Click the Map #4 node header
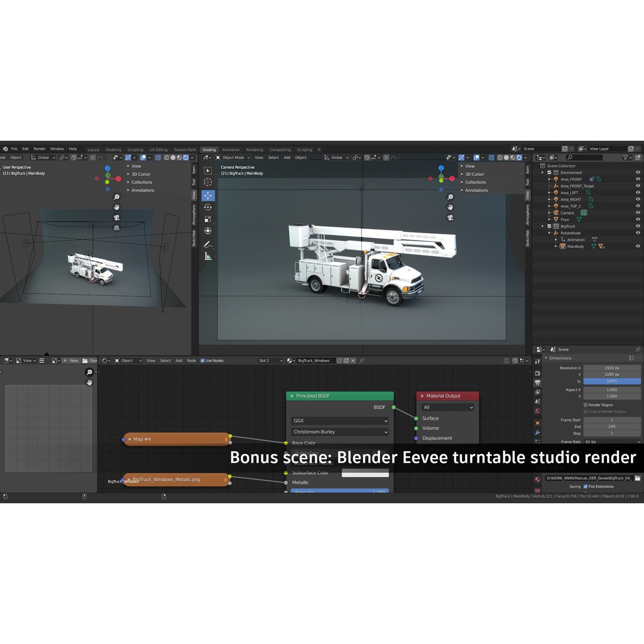Screen dimensions: 644x644 click(x=177, y=439)
